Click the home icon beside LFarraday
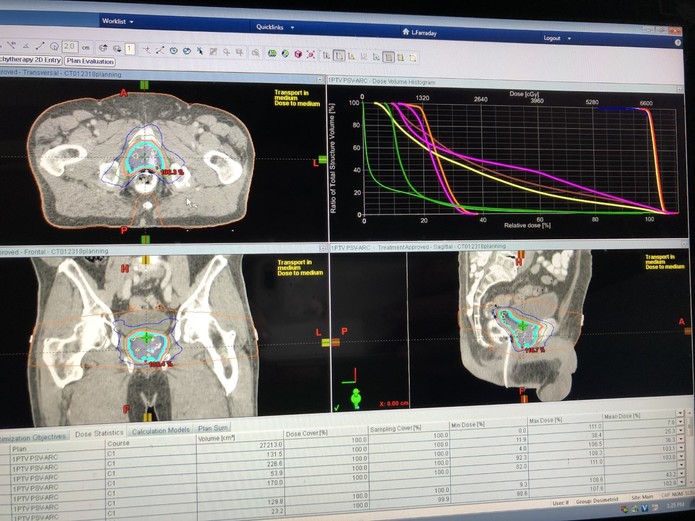 [x=406, y=32]
